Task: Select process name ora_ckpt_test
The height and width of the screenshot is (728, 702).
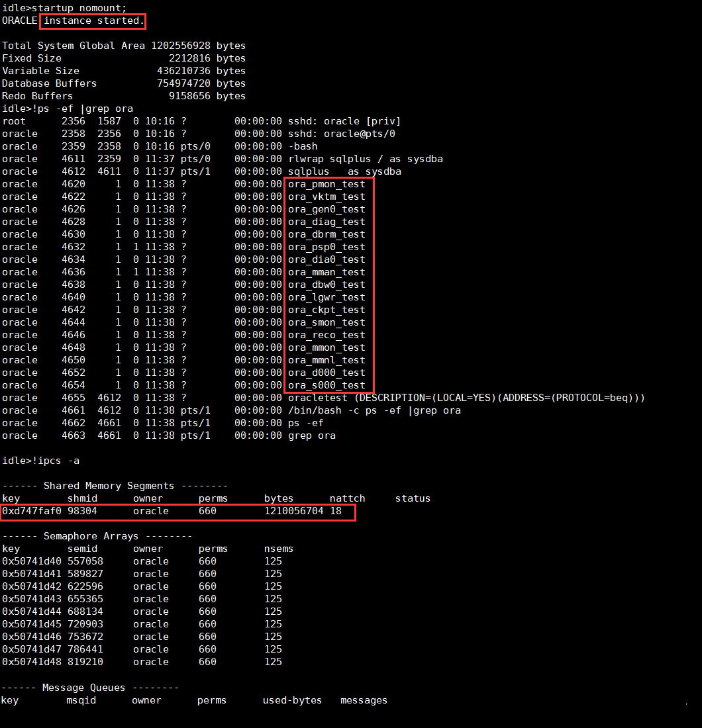Action: tap(326, 309)
